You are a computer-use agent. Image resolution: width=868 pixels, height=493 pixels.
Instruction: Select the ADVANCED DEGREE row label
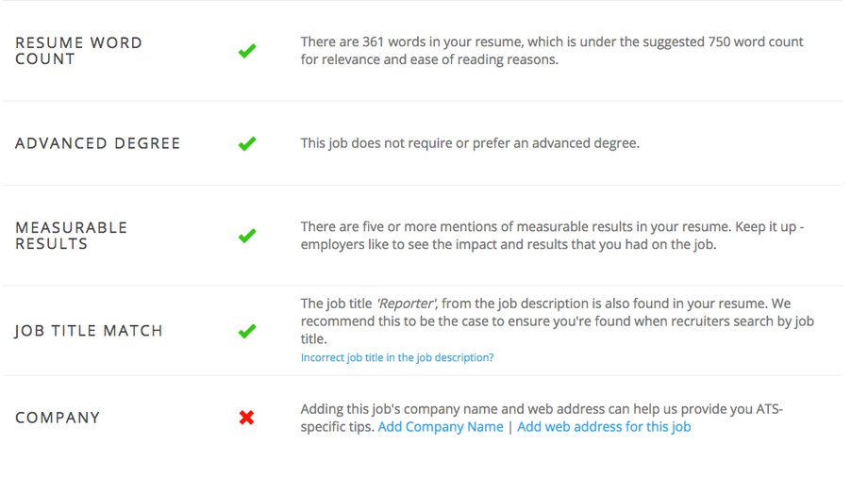97,143
